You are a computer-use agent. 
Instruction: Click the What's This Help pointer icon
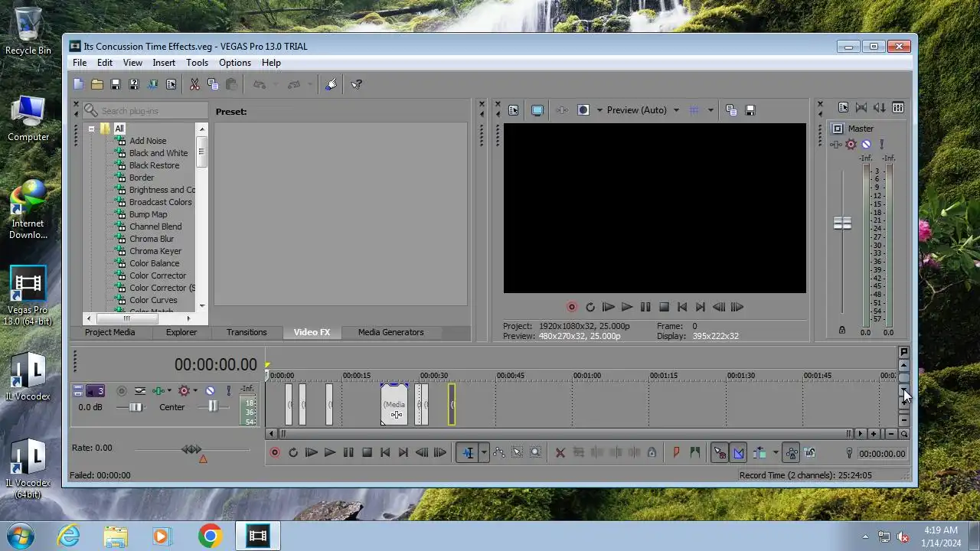point(356,84)
